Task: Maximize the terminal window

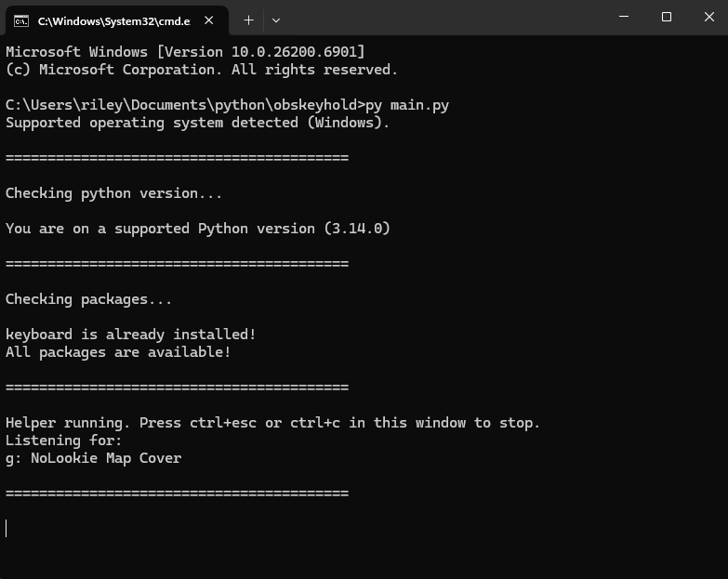Action: click(666, 17)
